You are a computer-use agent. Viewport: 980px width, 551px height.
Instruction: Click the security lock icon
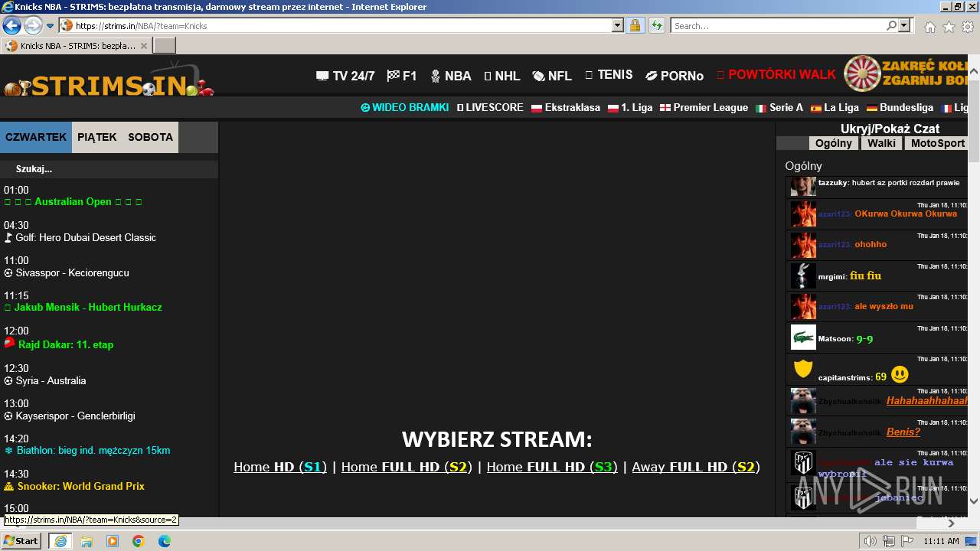635,25
